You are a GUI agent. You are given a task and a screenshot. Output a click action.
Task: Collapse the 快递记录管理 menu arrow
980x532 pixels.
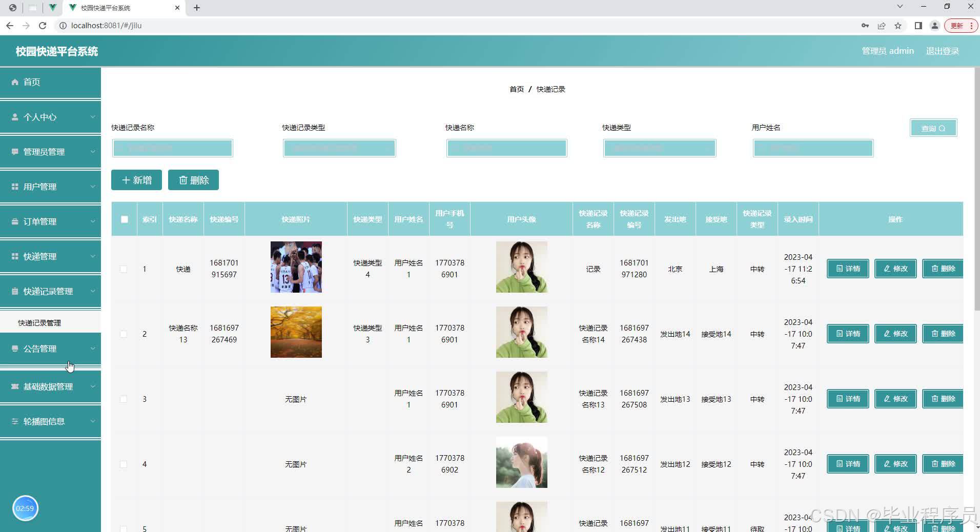tap(93, 291)
